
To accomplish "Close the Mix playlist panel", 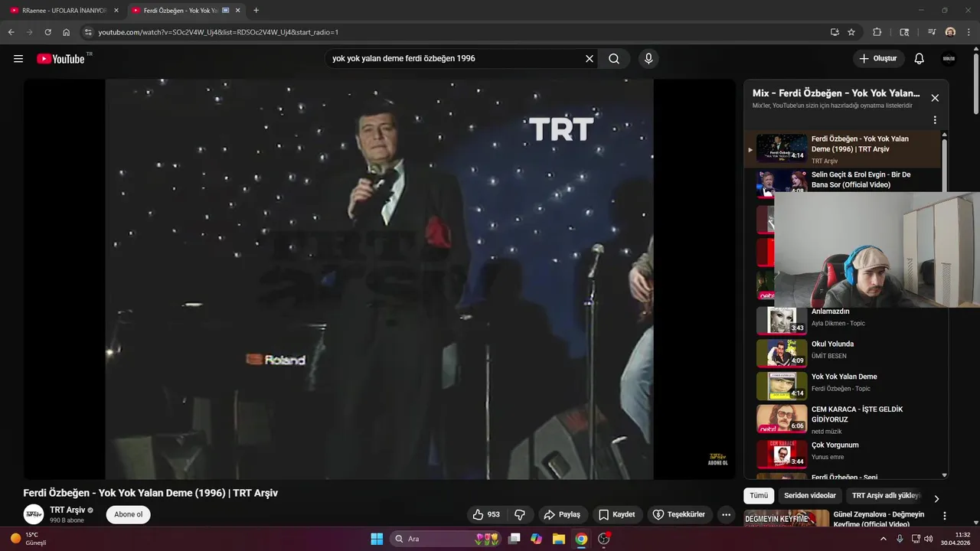I will coord(934,98).
